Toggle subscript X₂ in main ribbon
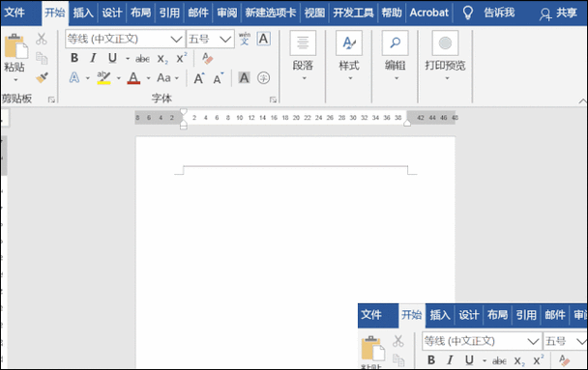The height and width of the screenshot is (370, 588). (162, 59)
